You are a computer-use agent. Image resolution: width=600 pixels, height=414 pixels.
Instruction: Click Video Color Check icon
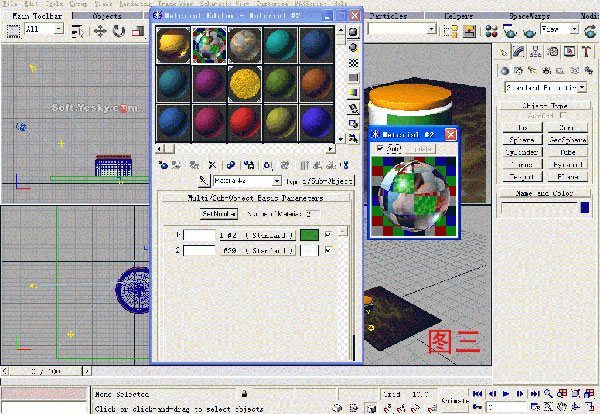point(353,93)
